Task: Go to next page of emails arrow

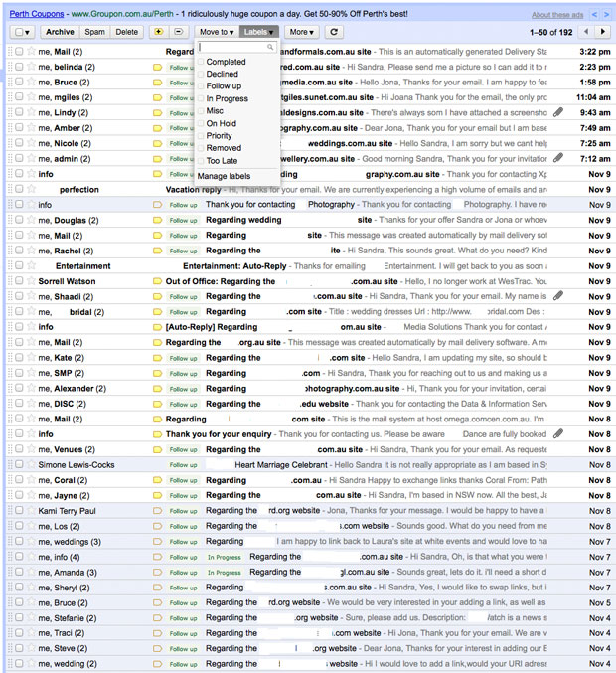Action: pyautogui.click(x=603, y=32)
